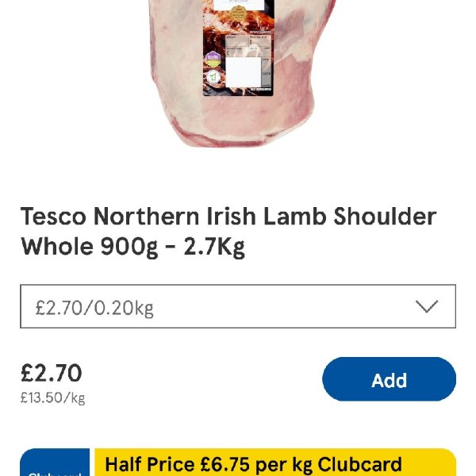
Task: Expand the weight dropdown chevron arrow
Action: point(427,306)
